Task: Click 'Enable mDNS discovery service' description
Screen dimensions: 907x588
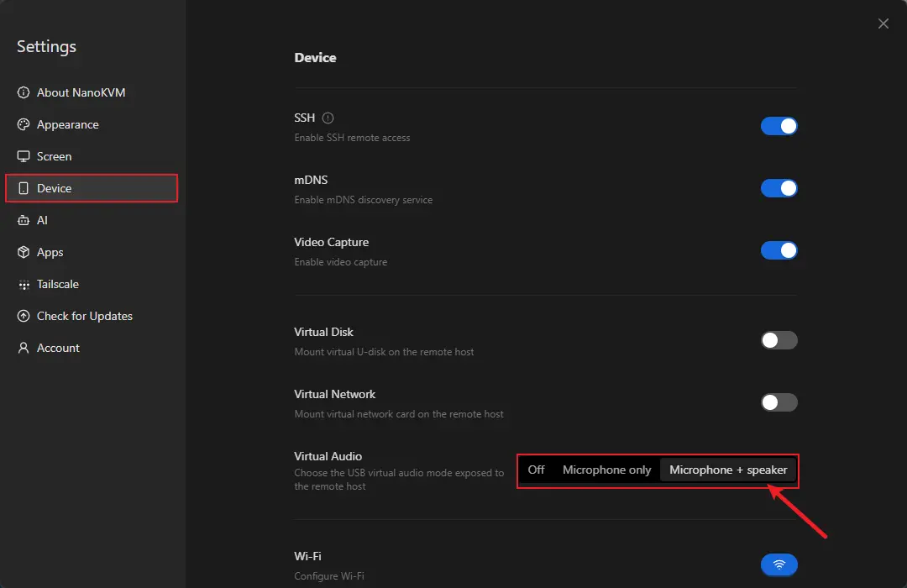Action: (364, 200)
